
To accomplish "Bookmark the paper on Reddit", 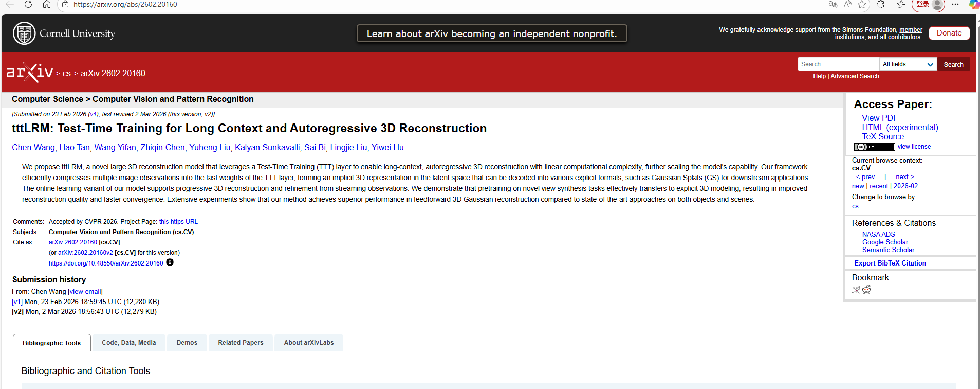I will pyautogui.click(x=866, y=290).
